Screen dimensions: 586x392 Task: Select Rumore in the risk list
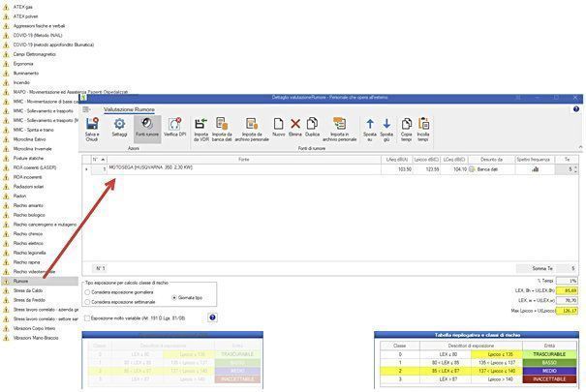pos(22,282)
